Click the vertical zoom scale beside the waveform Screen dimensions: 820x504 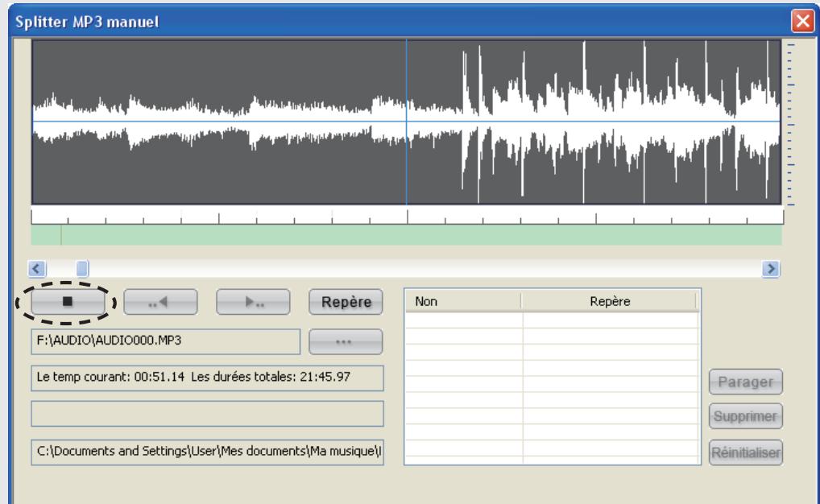click(x=791, y=125)
